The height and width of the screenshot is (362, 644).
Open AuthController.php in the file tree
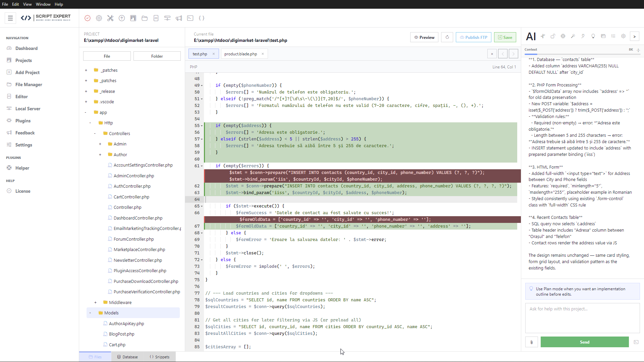tap(132, 186)
